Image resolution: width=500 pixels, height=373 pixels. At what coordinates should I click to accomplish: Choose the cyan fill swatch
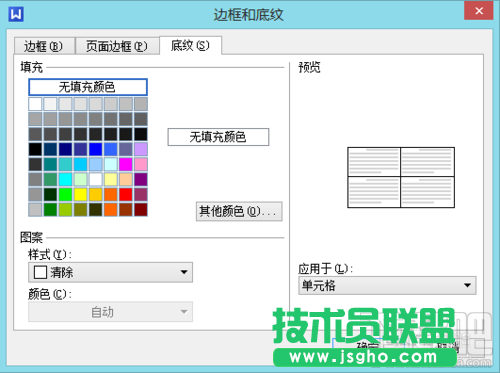point(65,179)
